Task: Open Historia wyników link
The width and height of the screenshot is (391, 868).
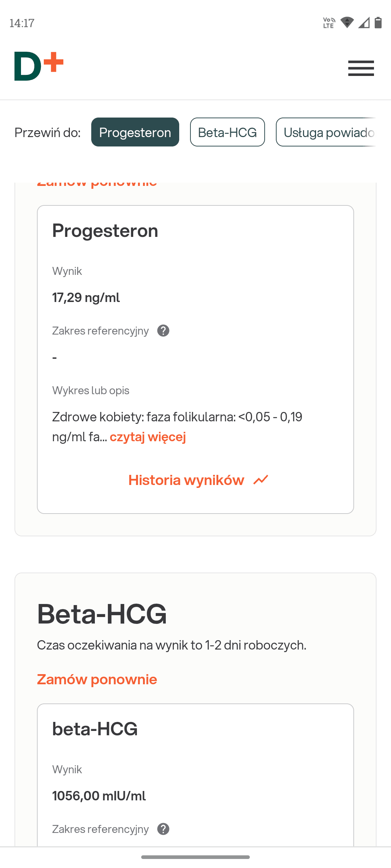Action: coord(186,480)
